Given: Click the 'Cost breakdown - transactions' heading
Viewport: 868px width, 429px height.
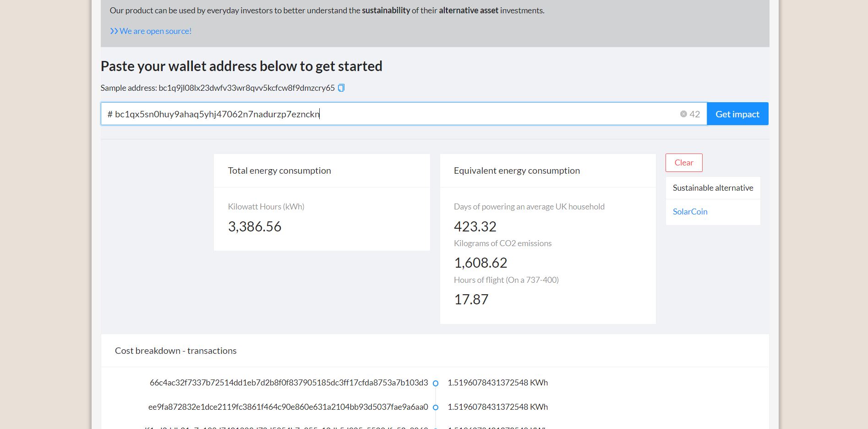Looking at the screenshot, I should (176, 351).
